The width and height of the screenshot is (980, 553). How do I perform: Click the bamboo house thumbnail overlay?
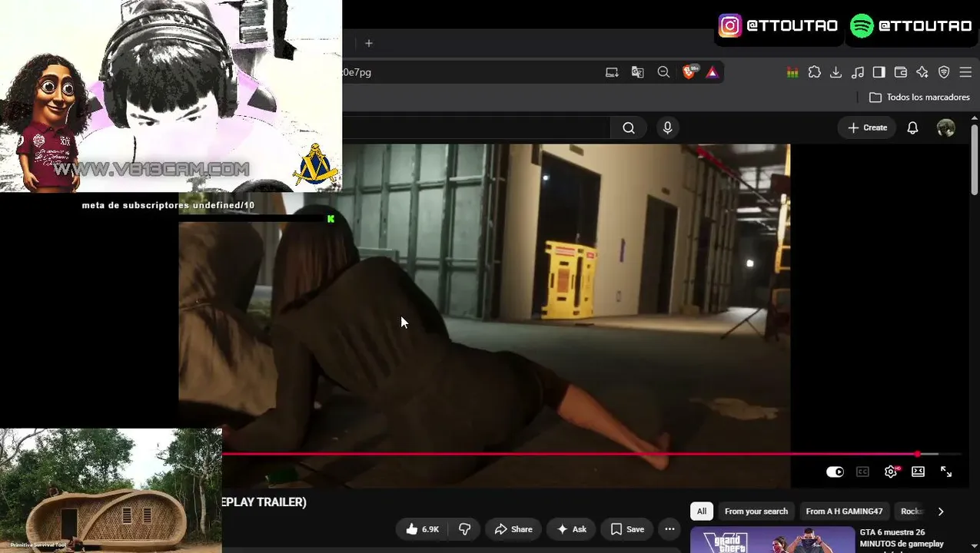111,491
